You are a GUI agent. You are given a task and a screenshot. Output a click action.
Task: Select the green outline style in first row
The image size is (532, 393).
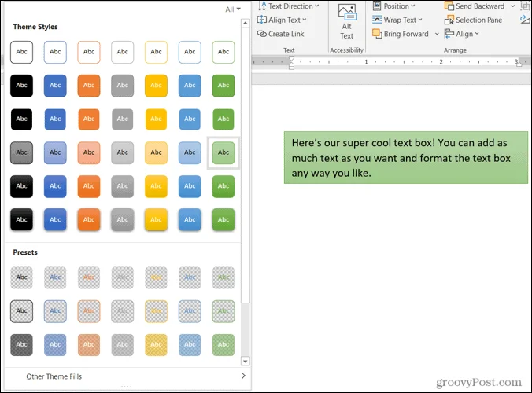pos(224,52)
